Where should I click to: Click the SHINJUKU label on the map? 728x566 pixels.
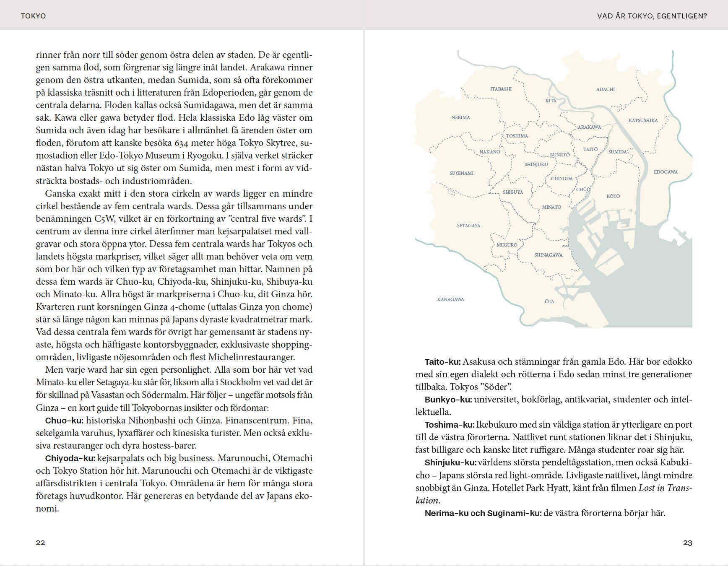tap(536, 164)
